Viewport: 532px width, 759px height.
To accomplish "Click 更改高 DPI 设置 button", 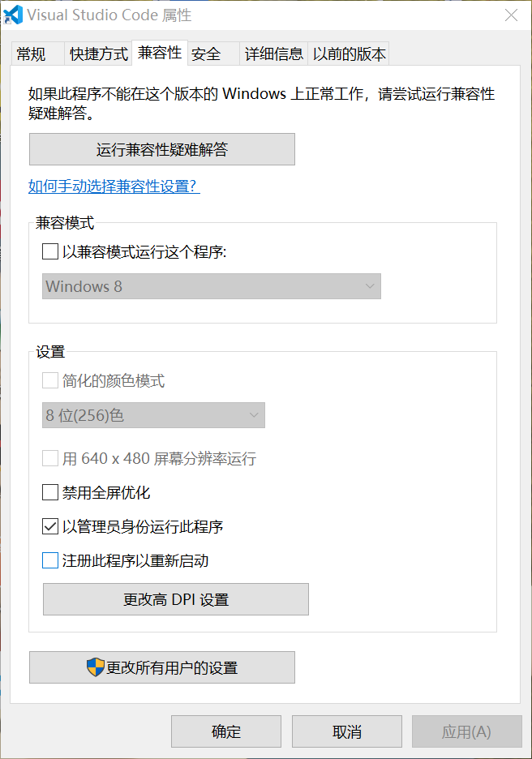I will coord(175,599).
